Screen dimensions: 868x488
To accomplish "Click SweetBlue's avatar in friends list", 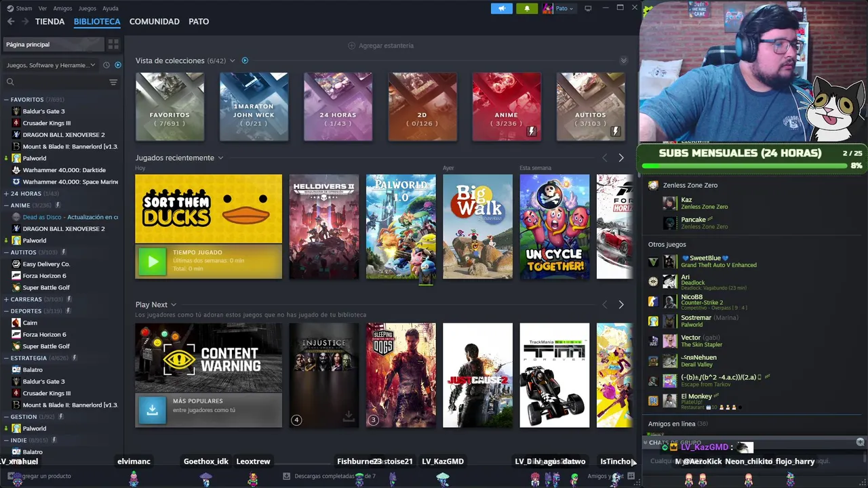I will [x=669, y=262].
